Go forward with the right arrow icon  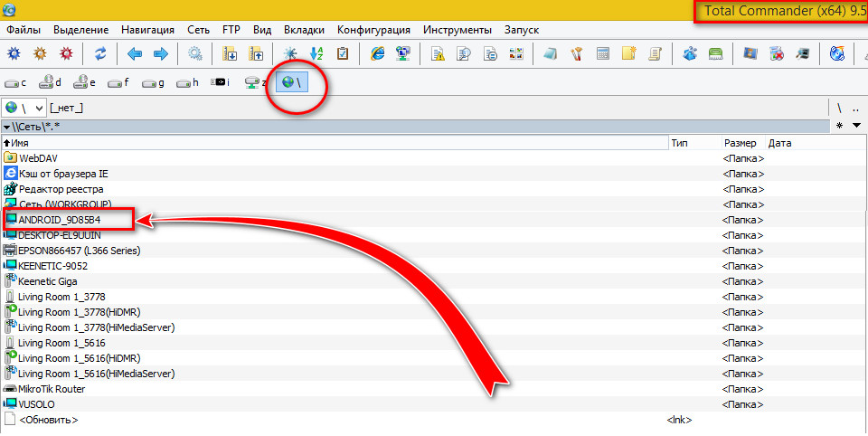coord(161,53)
